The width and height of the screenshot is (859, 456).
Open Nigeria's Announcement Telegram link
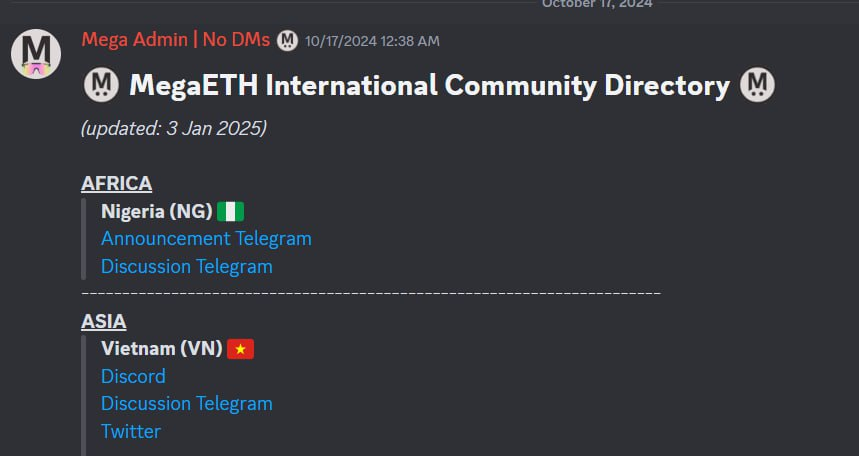206,239
